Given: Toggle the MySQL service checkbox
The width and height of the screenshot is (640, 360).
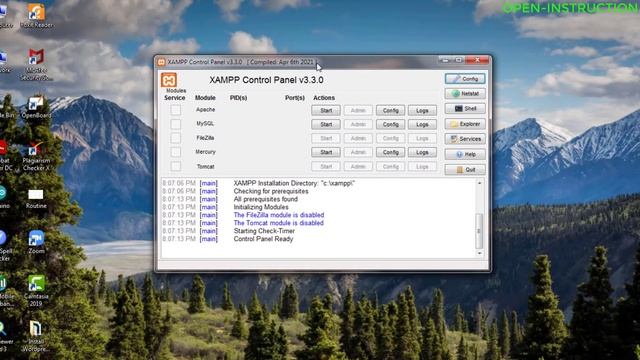Looking at the screenshot, I should (176, 124).
